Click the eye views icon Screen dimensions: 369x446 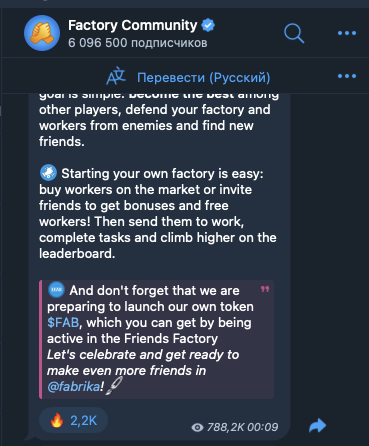tap(197, 427)
